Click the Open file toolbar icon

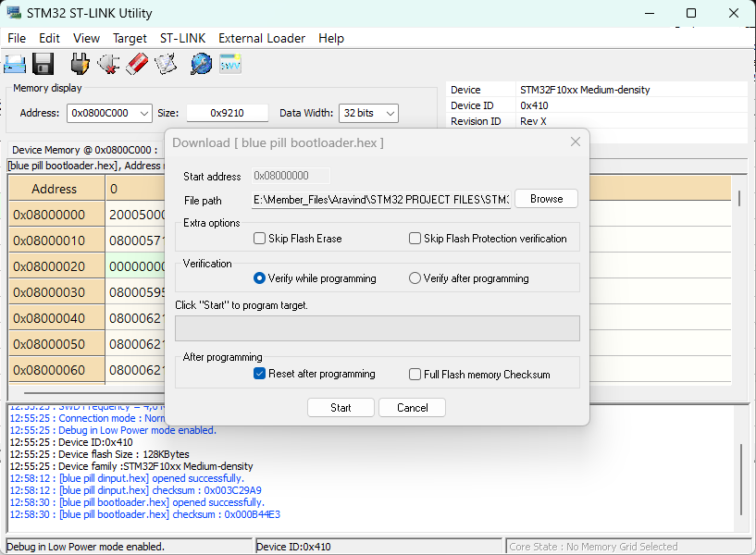[15, 64]
